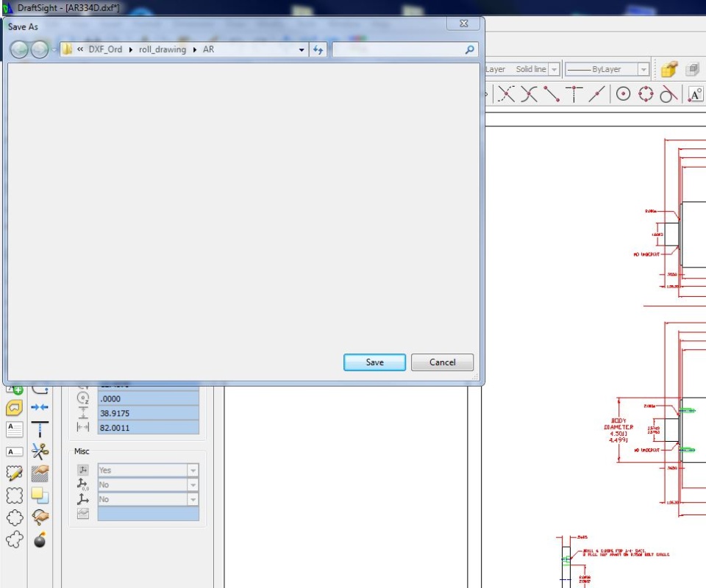Select the elliptical revision cloud tool
The image size is (706, 588).
pos(15,517)
